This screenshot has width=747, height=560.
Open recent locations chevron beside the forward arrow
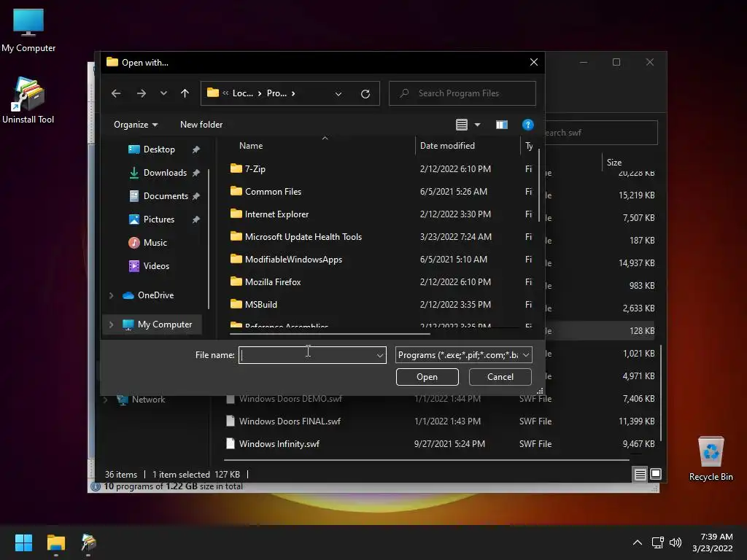(x=163, y=93)
